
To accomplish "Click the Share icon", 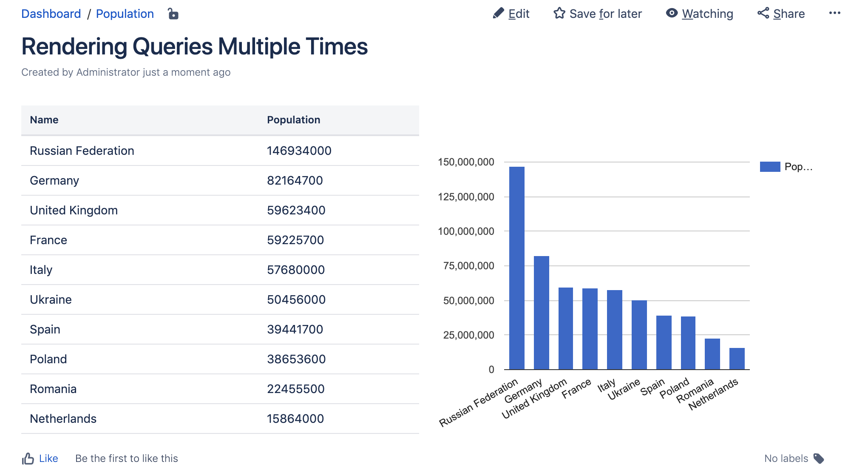I will [763, 13].
